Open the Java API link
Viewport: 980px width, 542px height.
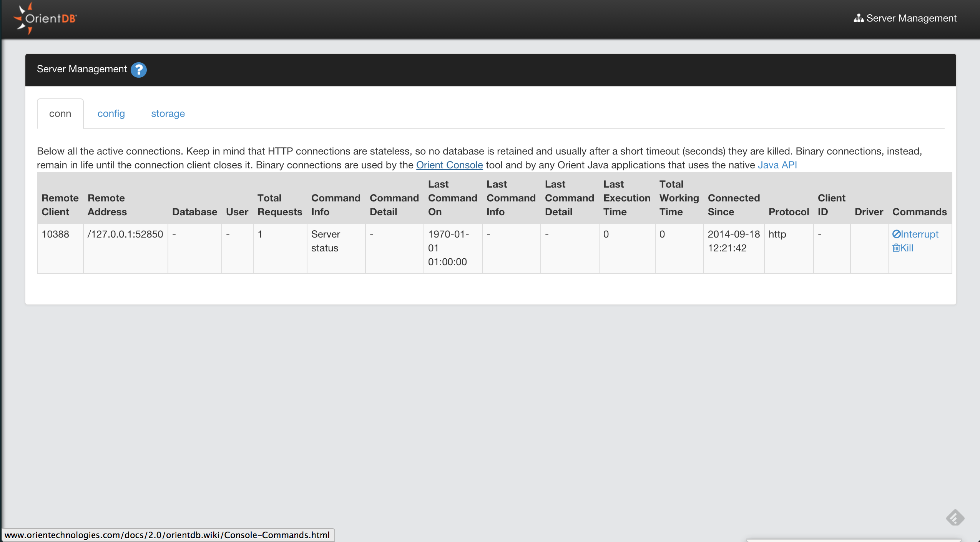(777, 165)
